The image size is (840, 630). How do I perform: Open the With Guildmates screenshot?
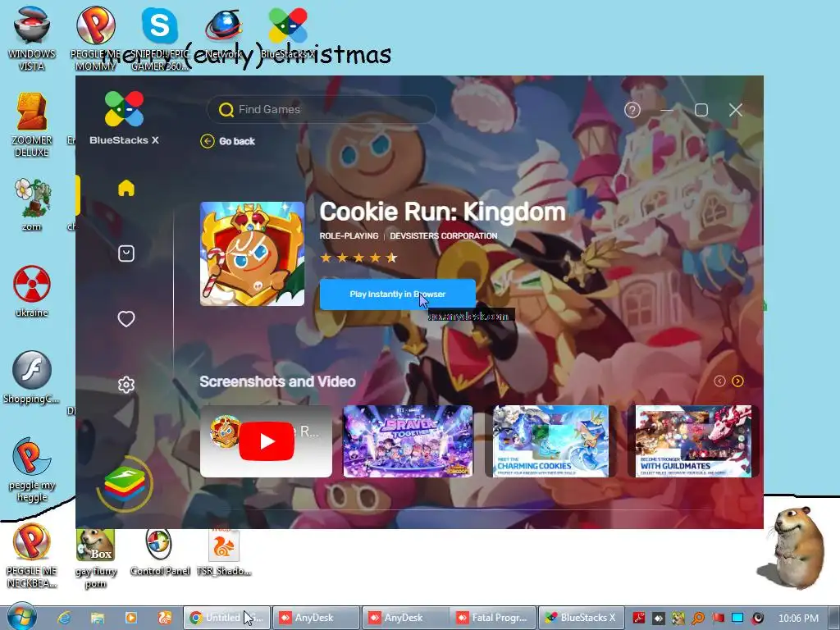tap(693, 441)
